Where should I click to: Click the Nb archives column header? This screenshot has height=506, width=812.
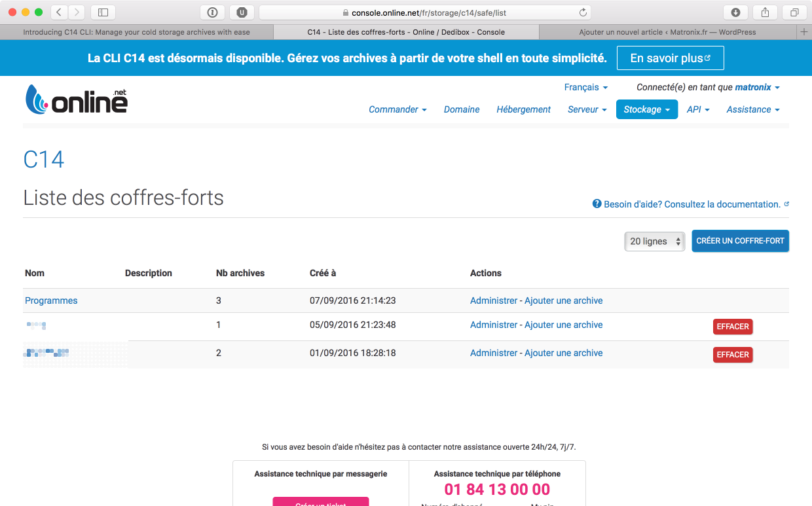tap(240, 273)
